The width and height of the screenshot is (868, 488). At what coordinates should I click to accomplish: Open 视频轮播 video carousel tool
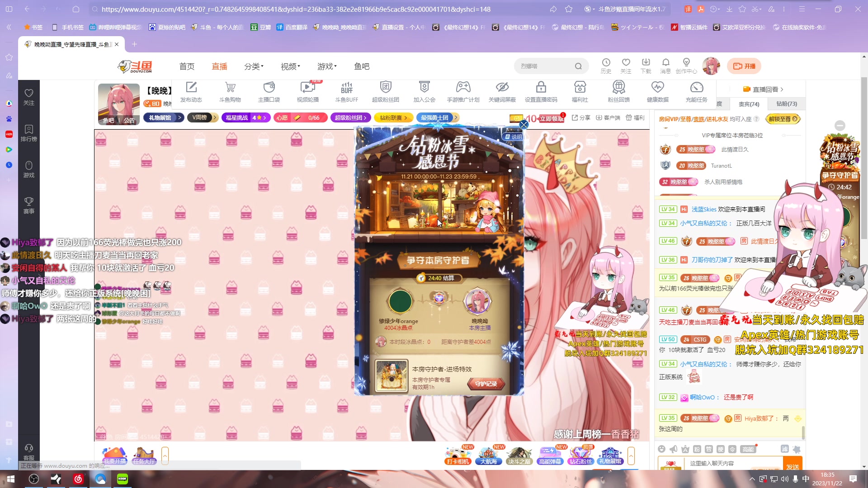tap(308, 92)
